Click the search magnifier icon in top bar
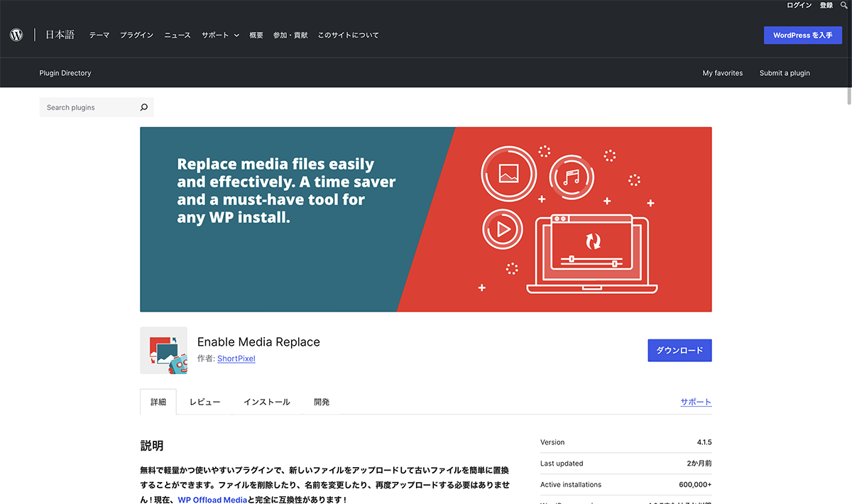The width and height of the screenshot is (852, 504). point(844,5)
